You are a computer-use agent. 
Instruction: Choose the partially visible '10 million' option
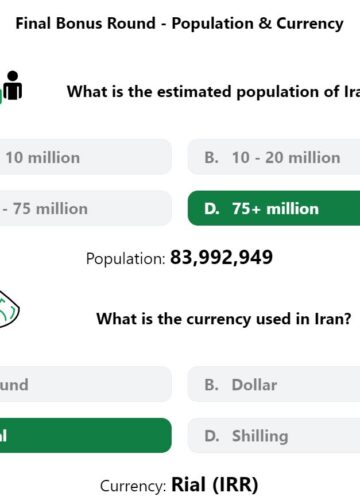tap(86, 157)
